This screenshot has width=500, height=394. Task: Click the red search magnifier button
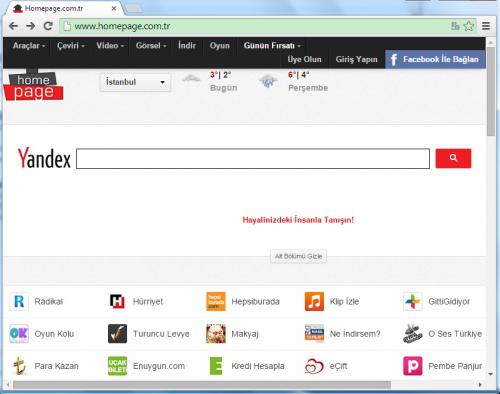453,158
